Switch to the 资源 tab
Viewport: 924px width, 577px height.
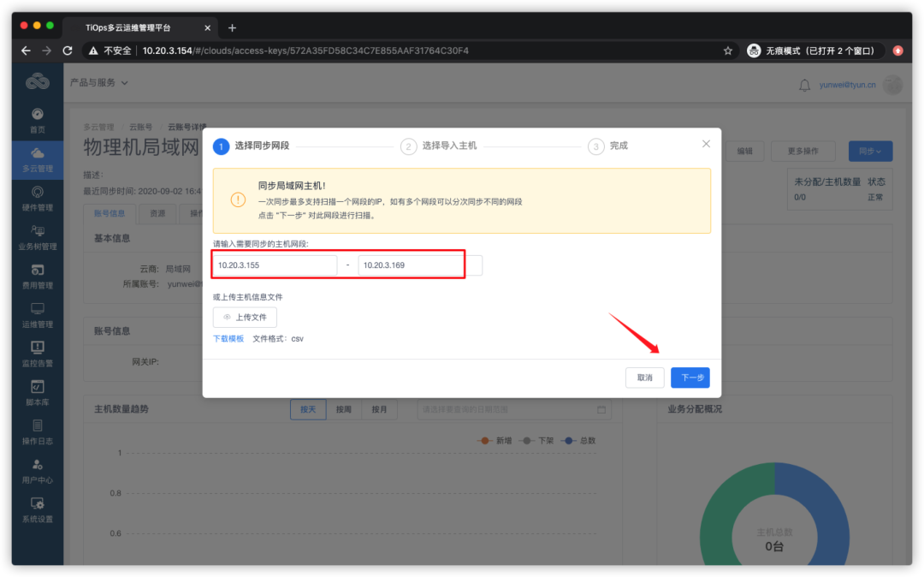click(157, 213)
